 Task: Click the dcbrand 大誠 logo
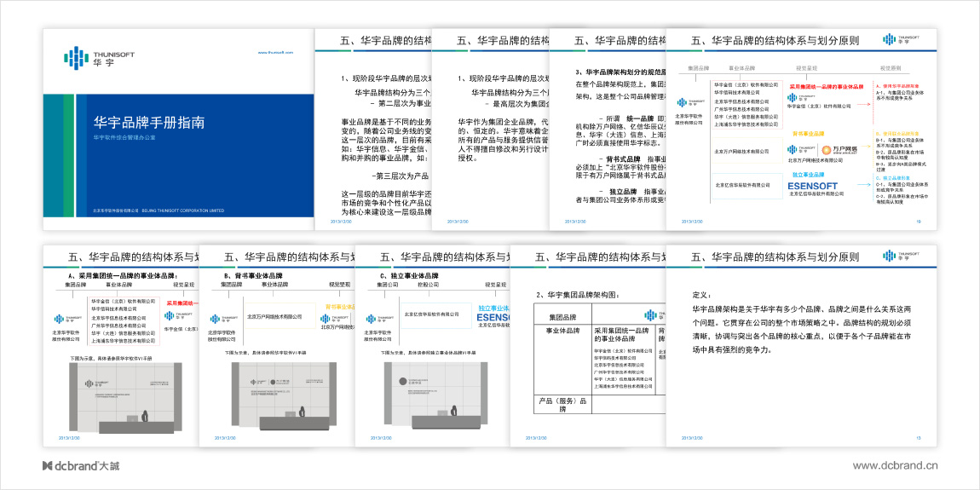coord(80,465)
